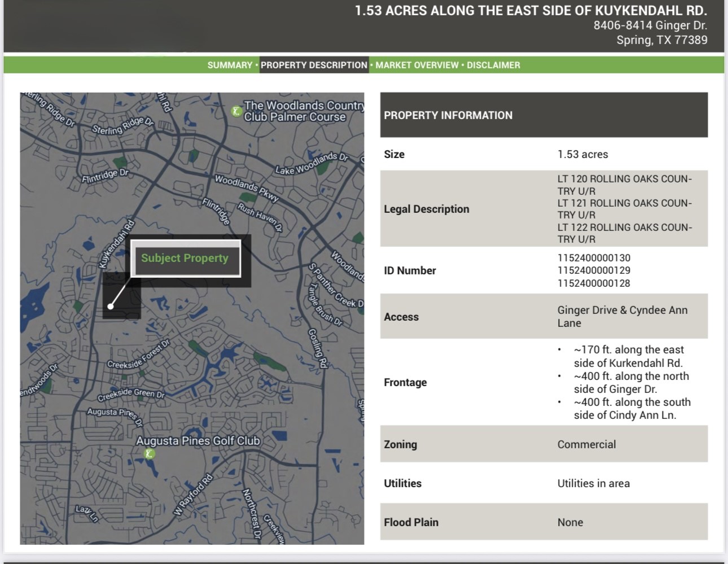Screen dimensions: 728x564
Task: Click the Gosling Rd label on map
Action: point(318,348)
